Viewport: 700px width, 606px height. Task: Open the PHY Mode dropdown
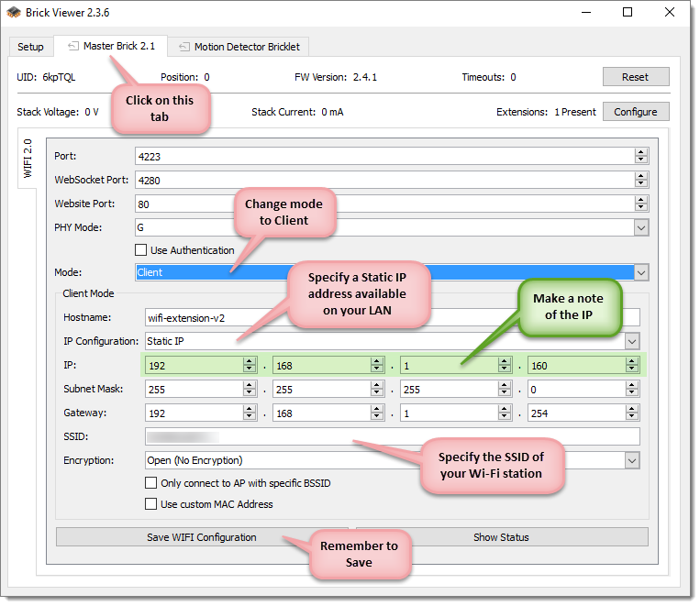[641, 227]
